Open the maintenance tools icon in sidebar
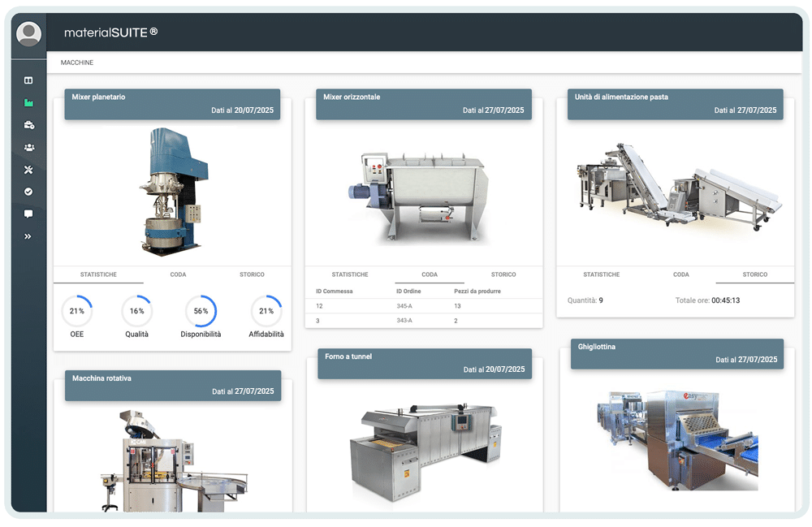This screenshot has width=812, height=527. point(28,170)
